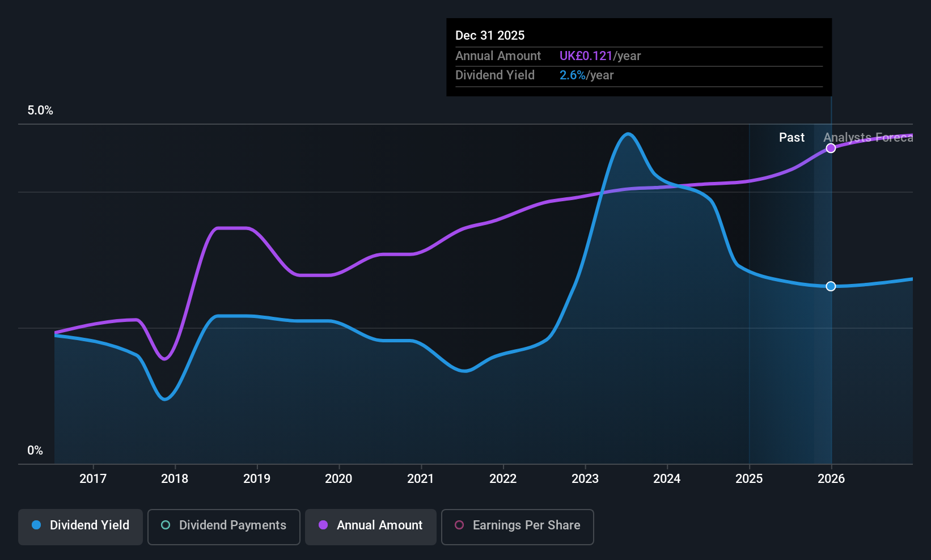Screen dimensions: 931x560
Task: Click the 2017 x-axis label
Action: coord(93,478)
